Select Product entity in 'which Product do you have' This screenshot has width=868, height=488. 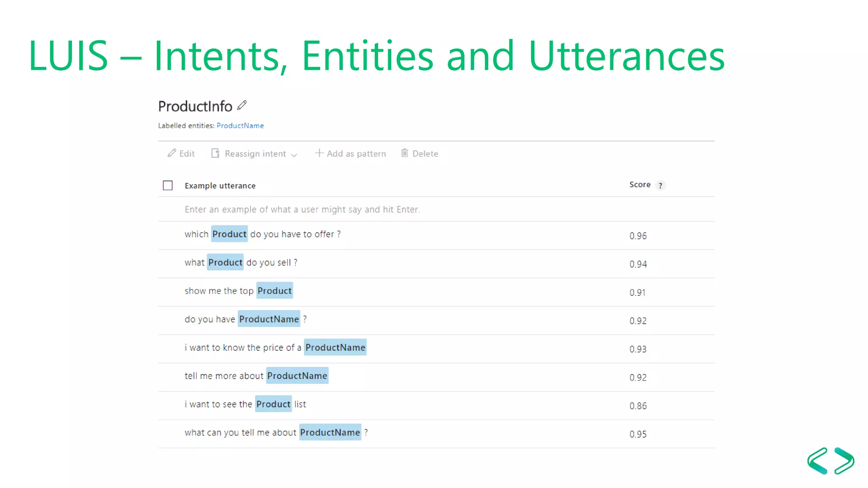[x=229, y=234]
